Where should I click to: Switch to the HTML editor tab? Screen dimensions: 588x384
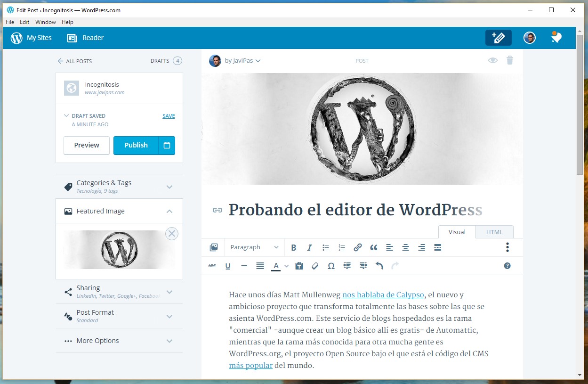pos(494,232)
